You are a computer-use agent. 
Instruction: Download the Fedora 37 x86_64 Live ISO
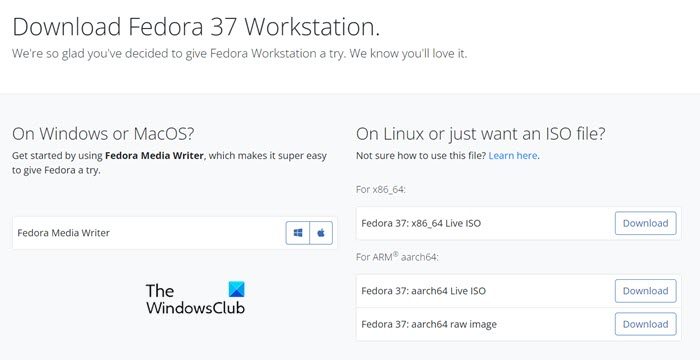point(646,223)
